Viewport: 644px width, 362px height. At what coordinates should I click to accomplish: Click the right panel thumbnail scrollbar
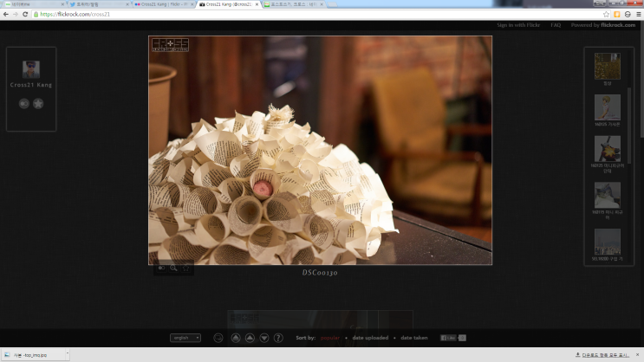[628, 126]
